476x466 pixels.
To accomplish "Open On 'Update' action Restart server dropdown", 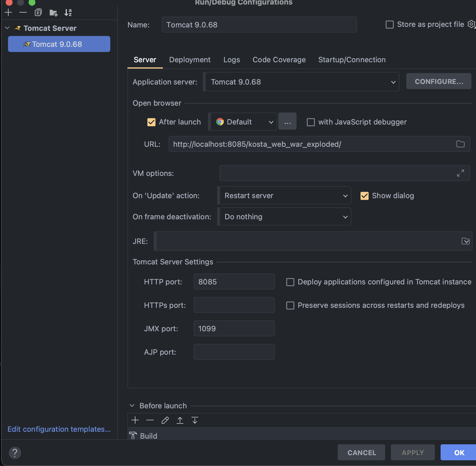I will tap(285, 195).
